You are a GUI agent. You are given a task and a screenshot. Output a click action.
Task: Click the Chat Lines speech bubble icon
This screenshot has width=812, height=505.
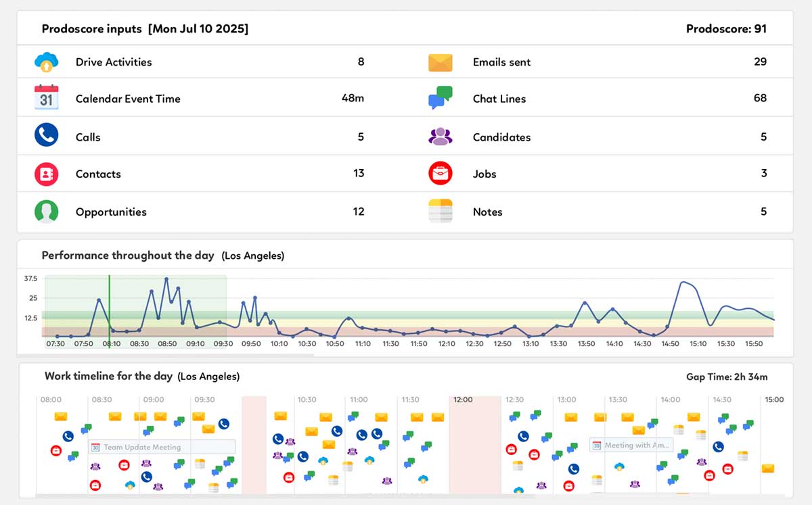pos(440,97)
